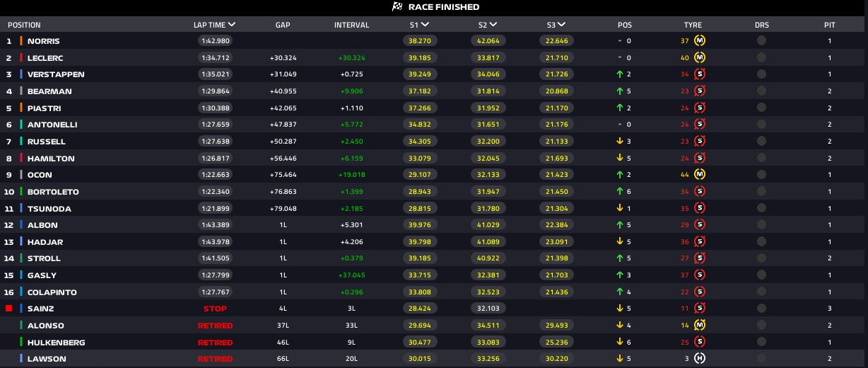The height and width of the screenshot is (368, 868).
Task: Click the red stop square next to Sainz
Action: (9, 309)
